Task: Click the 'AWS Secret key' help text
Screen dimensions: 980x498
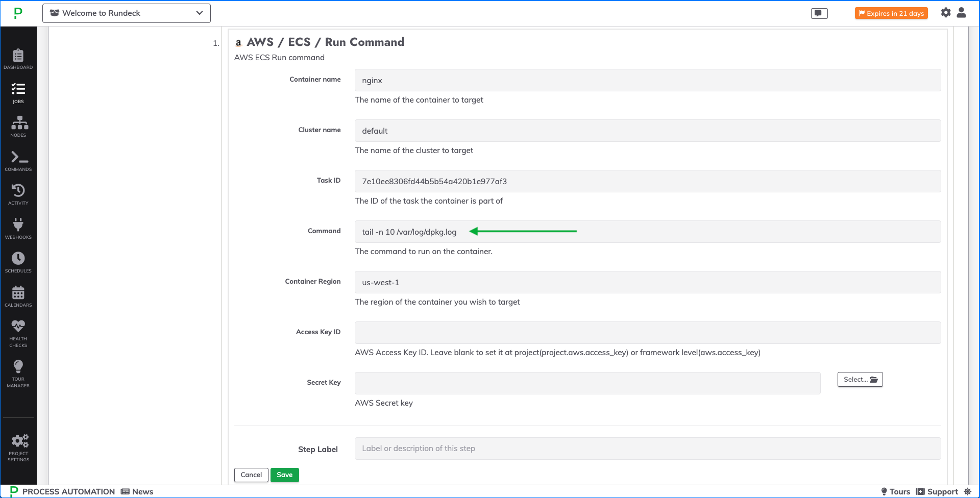Action: 384,403
